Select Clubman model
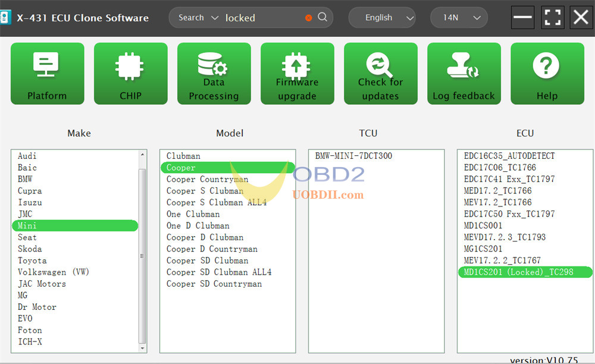This screenshot has height=364, width=595. click(228, 156)
